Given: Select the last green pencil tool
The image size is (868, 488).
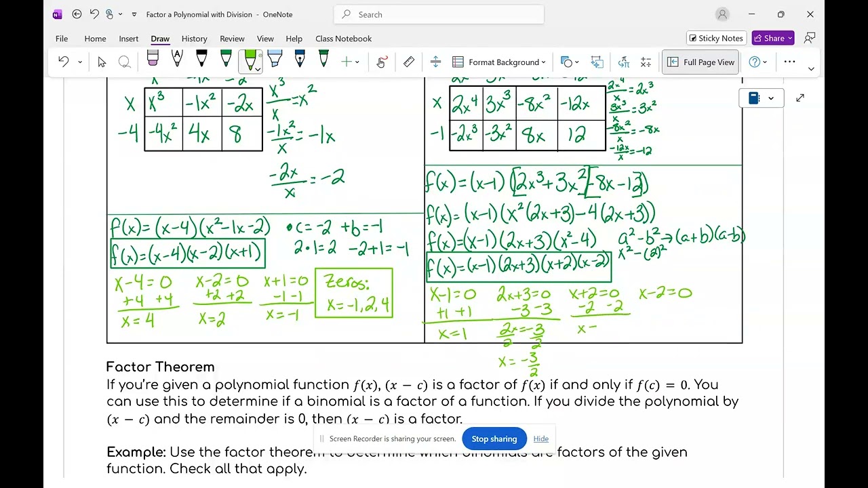Looking at the screenshot, I should (x=323, y=60).
